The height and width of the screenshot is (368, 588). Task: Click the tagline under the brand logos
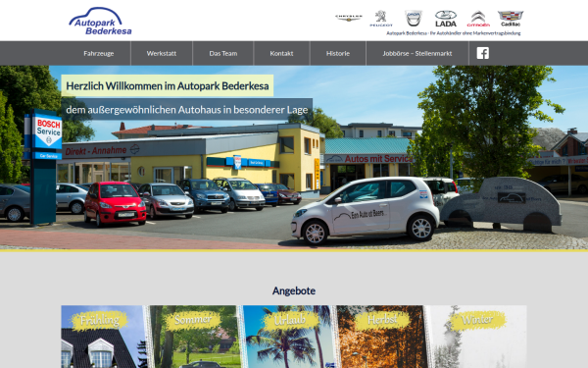click(x=454, y=33)
